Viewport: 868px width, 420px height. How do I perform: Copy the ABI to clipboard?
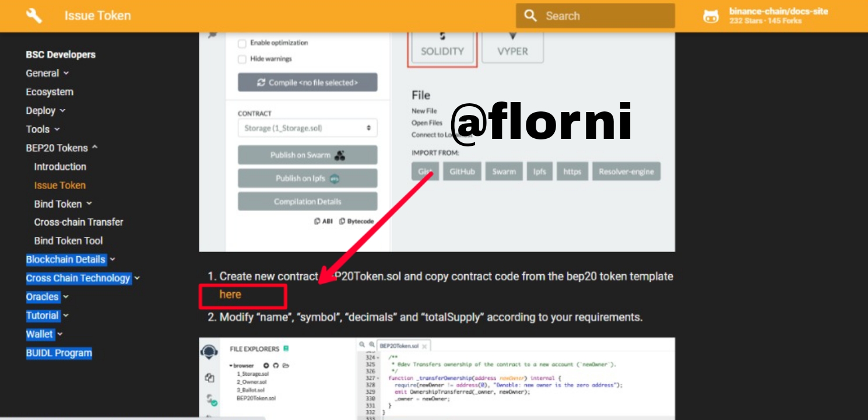tap(324, 222)
